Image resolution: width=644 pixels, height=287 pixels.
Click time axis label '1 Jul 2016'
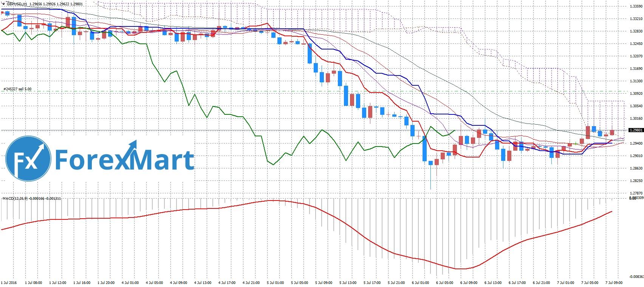tap(9, 282)
